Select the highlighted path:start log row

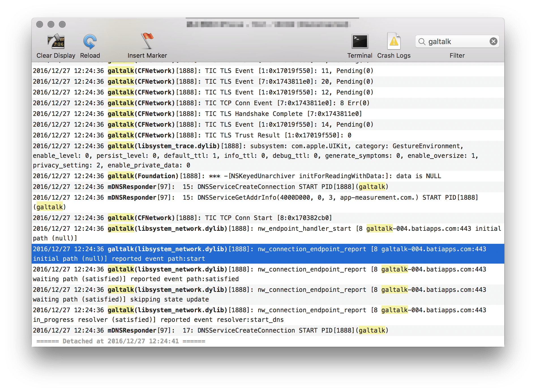268,254
